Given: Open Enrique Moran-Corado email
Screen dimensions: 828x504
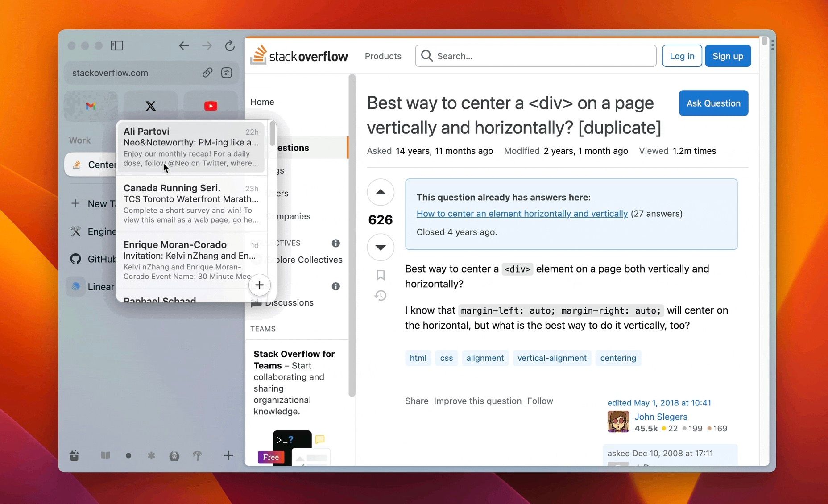Looking at the screenshot, I should coord(191,260).
